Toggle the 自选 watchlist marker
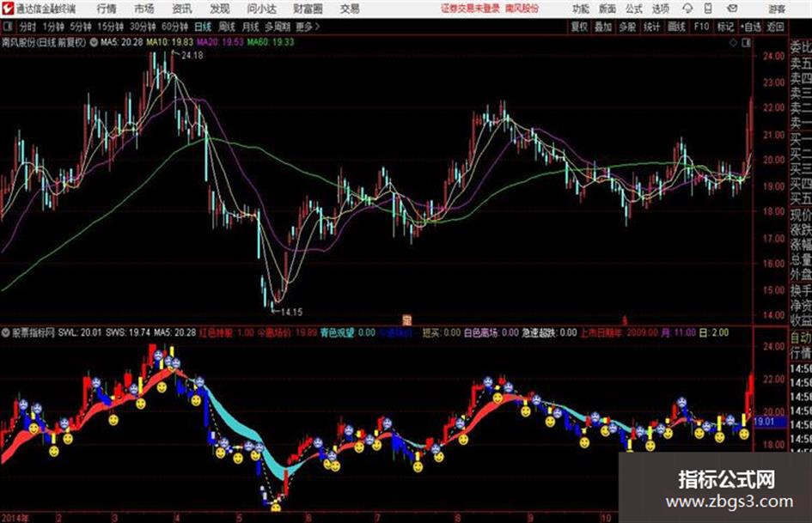 (x=750, y=27)
